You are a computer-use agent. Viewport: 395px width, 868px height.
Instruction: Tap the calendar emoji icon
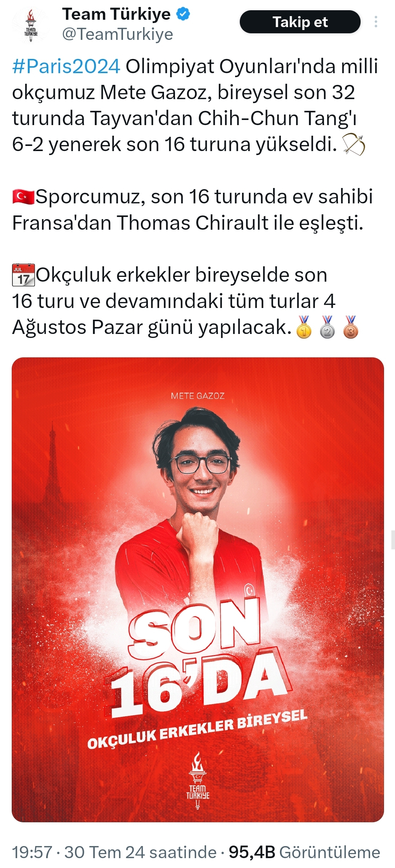click(23, 275)
